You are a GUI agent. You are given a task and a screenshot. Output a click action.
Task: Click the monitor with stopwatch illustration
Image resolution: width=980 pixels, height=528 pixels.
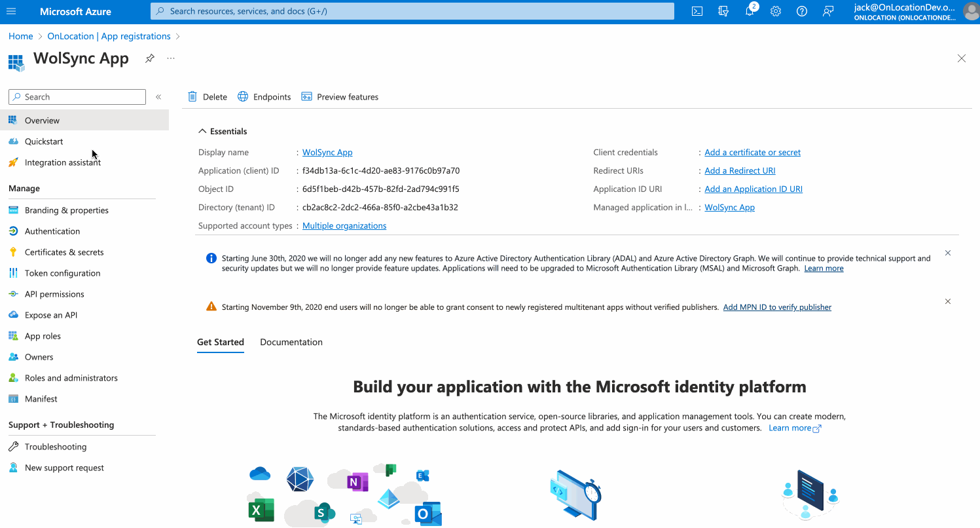click(x=576, y=495)
